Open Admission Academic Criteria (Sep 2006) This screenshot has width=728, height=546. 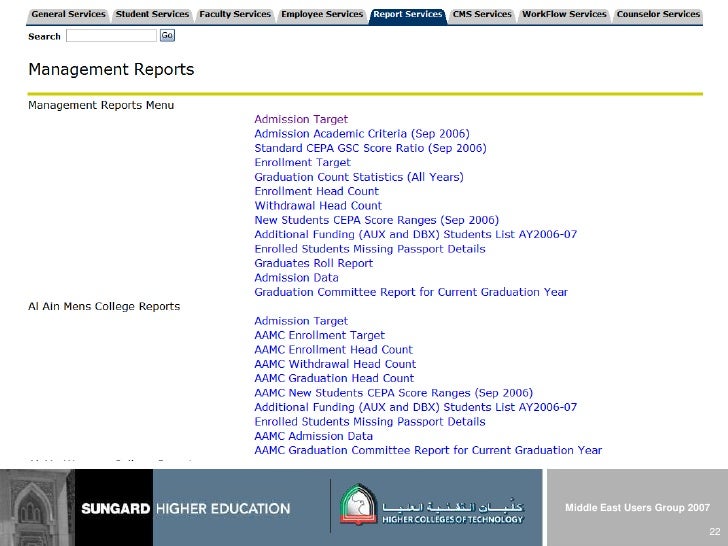tap(362, 134)
